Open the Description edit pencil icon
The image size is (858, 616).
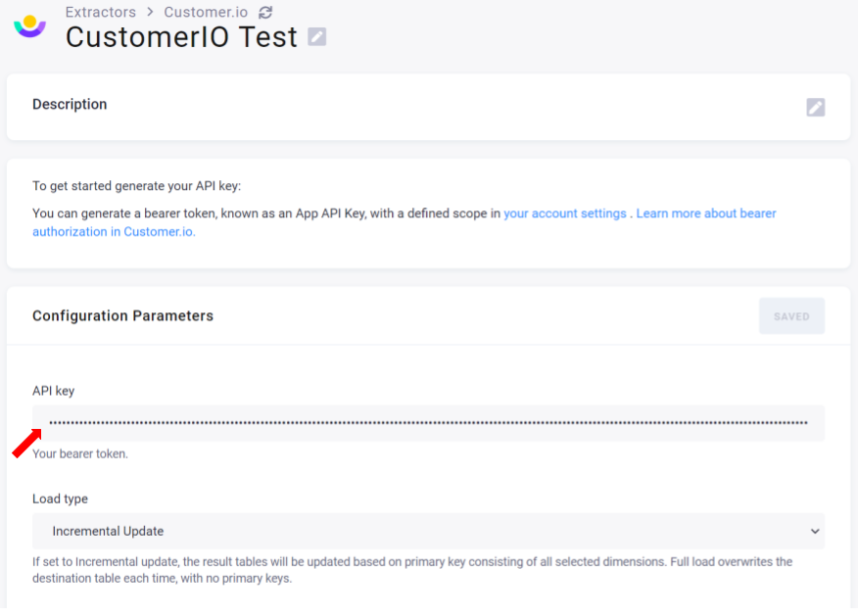point(815,107)
